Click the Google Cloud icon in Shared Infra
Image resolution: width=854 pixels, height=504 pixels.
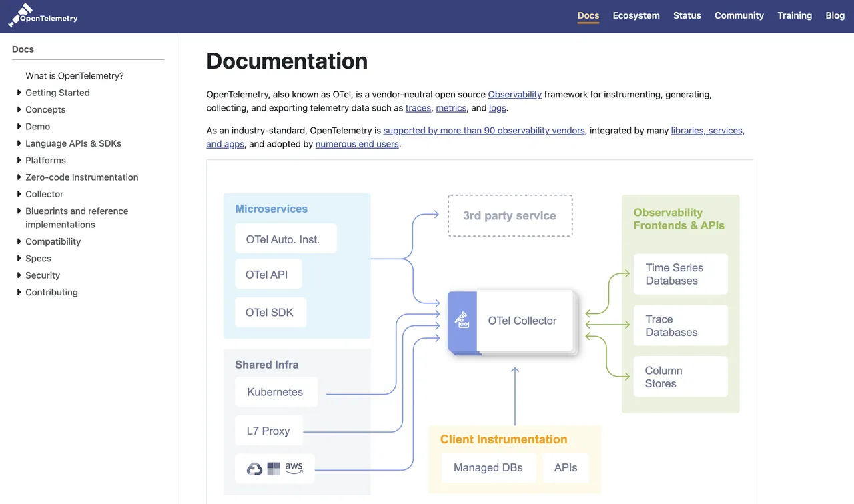tap(254, 469)
